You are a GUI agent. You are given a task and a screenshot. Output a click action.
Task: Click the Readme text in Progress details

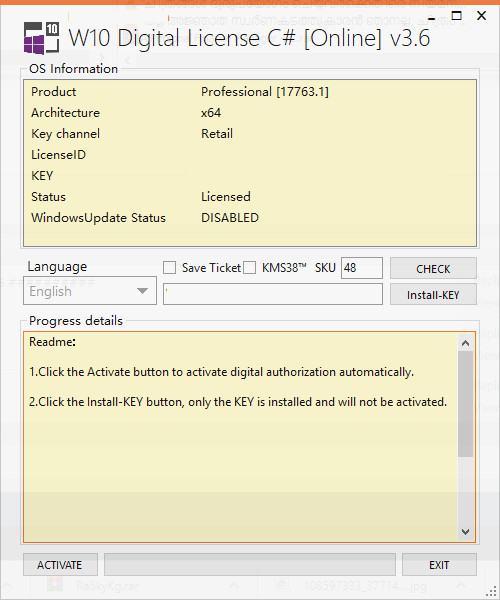click(x=52, y=342)
